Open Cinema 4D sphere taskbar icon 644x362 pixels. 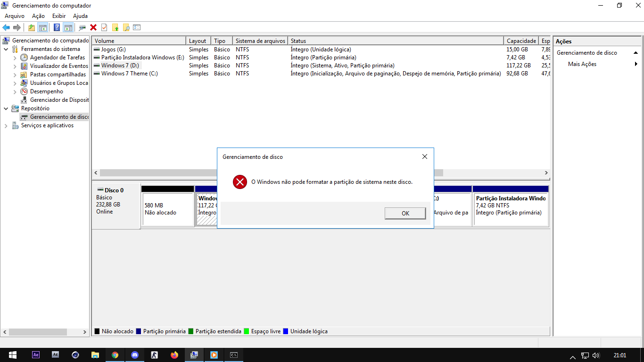75,355
